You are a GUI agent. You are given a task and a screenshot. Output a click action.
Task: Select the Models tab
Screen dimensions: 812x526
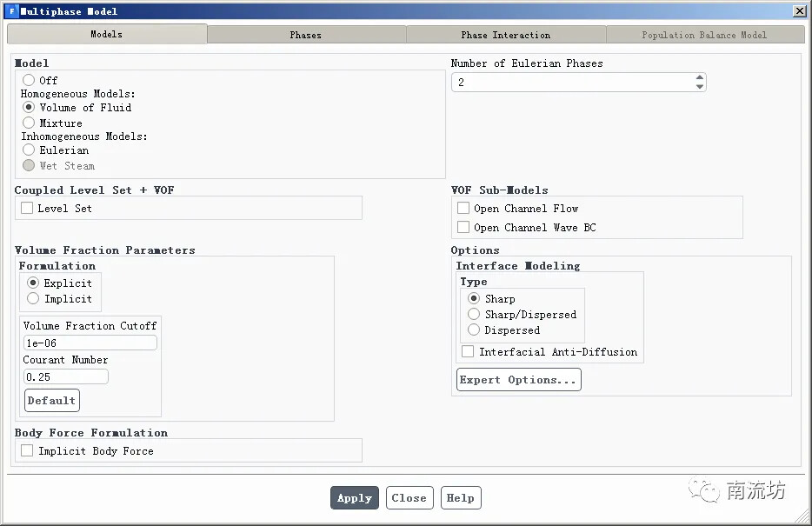coord(106,35)
